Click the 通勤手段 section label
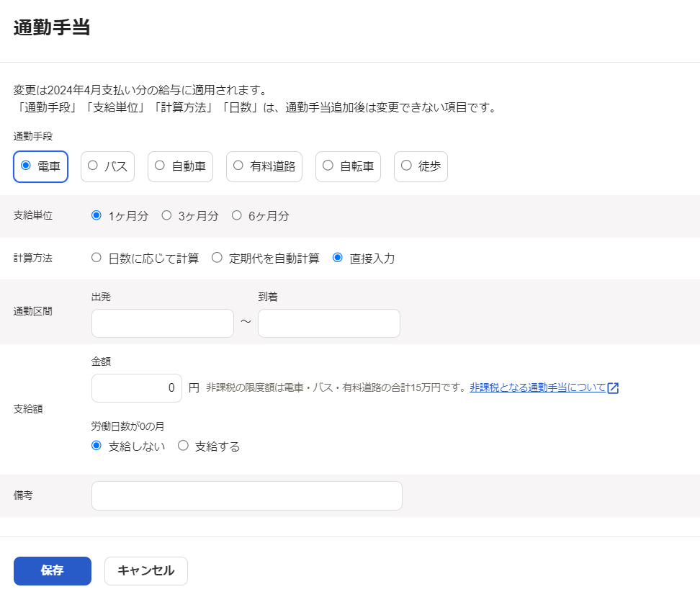The image size is (700, 597). (x=32, y=136)
